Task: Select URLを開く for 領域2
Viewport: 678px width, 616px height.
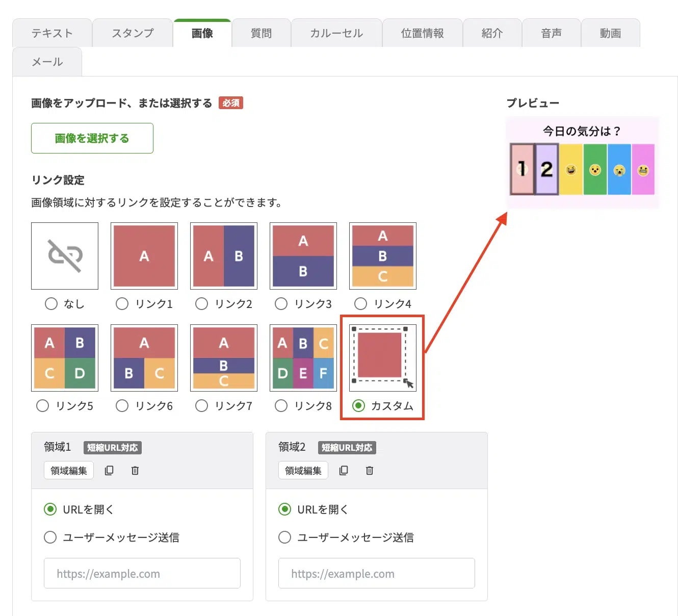Action: point(284,509)
